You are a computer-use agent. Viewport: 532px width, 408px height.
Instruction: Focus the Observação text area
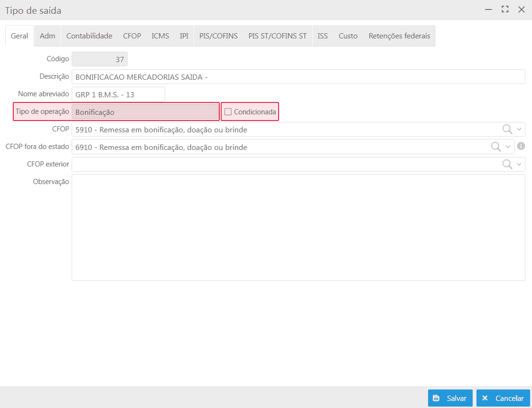(298, 227)
